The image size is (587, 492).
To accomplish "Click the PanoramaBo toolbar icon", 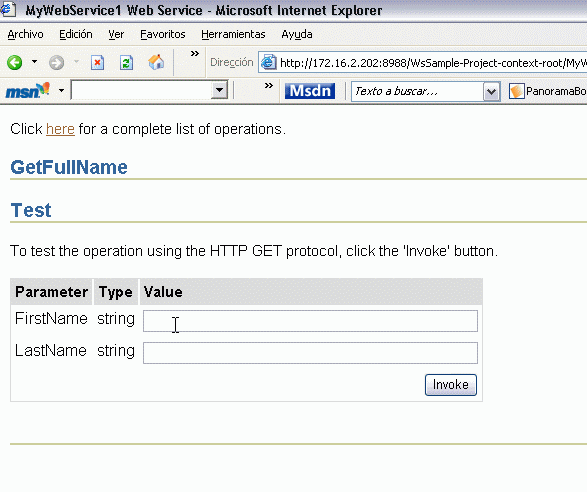I will (517, 91).
